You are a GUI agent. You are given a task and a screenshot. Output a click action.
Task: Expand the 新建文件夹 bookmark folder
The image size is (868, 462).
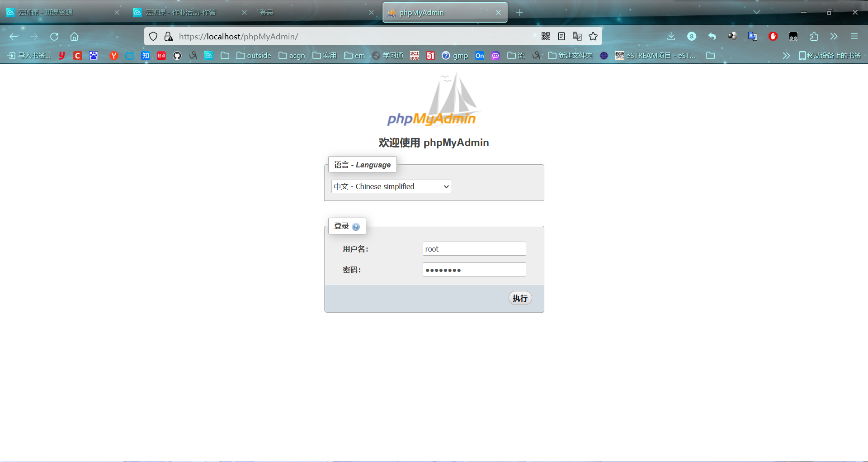tap(570, 56)
